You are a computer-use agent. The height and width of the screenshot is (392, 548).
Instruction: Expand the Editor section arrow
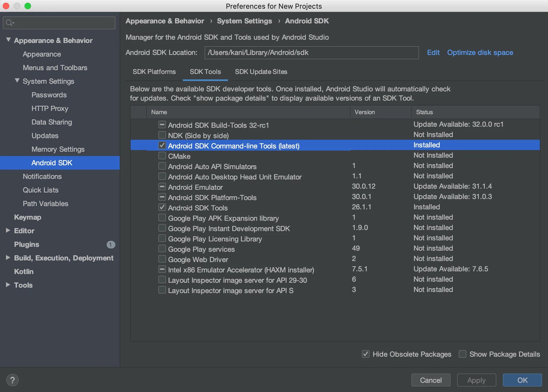click(8, 231)
